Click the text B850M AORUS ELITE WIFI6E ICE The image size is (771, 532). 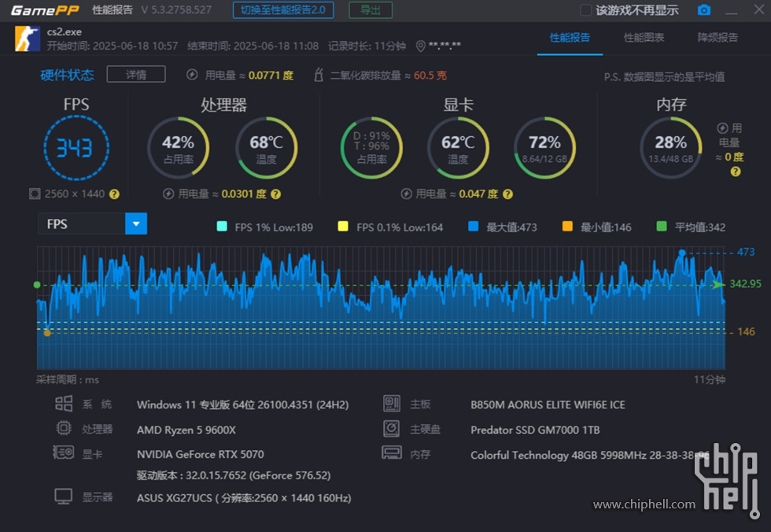click(x=548, y=405)
